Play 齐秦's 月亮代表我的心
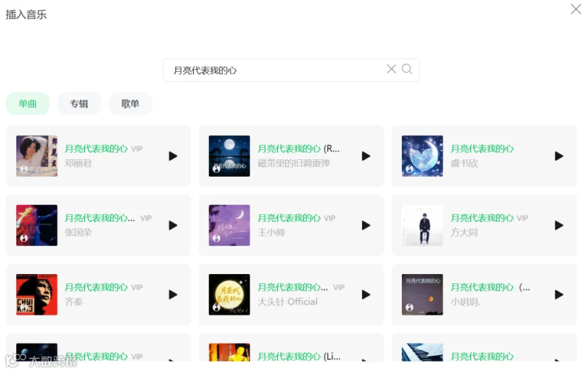The height and width of the screenshot is (372, 588). (173, 294)
